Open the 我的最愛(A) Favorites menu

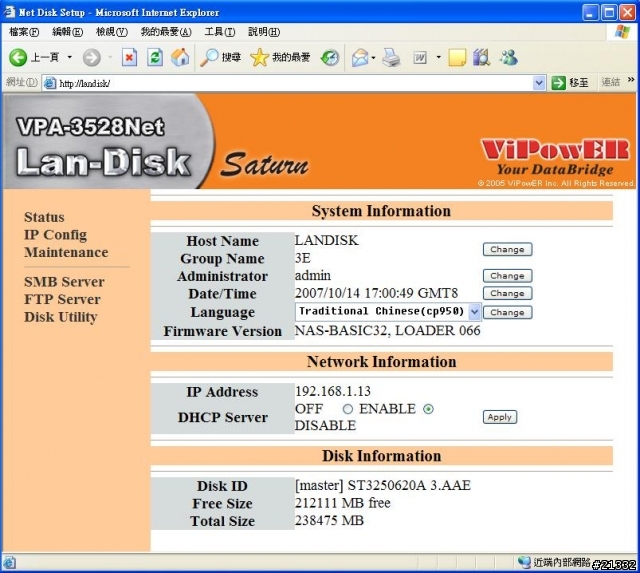coord(166,32)
